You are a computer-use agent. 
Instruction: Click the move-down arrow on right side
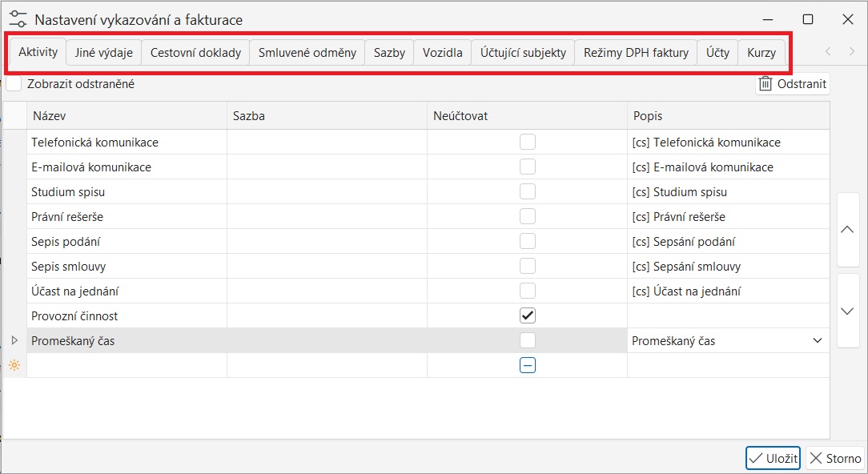point(847,311)
